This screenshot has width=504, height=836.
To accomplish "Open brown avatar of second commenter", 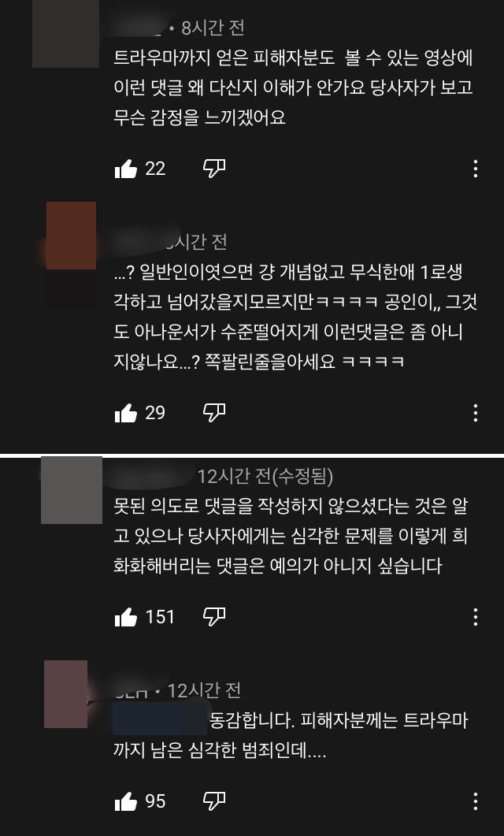I will click(72, 235).
